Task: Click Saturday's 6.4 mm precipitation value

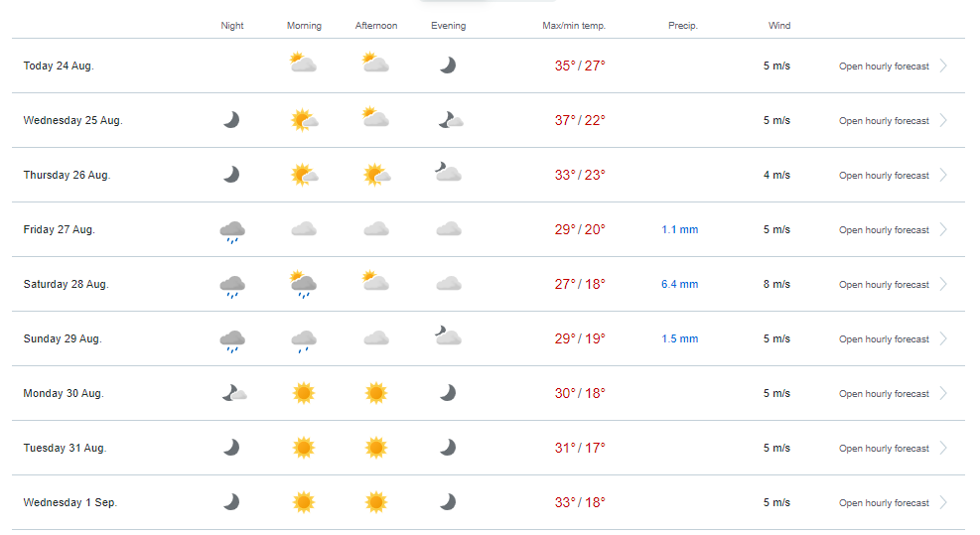Action: [680, 285]
